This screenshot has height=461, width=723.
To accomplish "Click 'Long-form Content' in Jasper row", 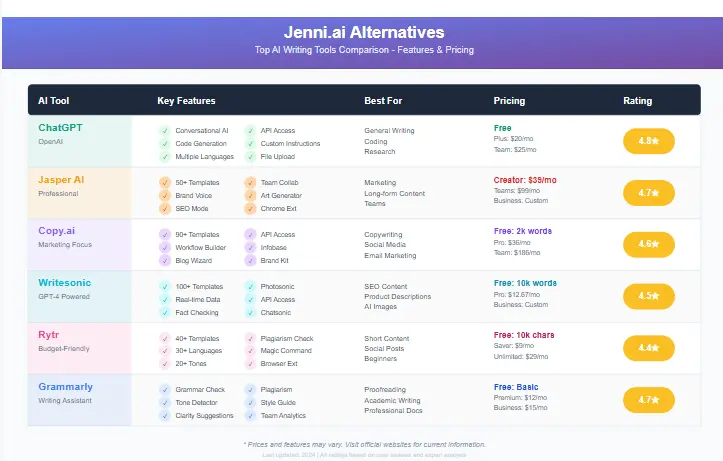I will coord(395,194).
